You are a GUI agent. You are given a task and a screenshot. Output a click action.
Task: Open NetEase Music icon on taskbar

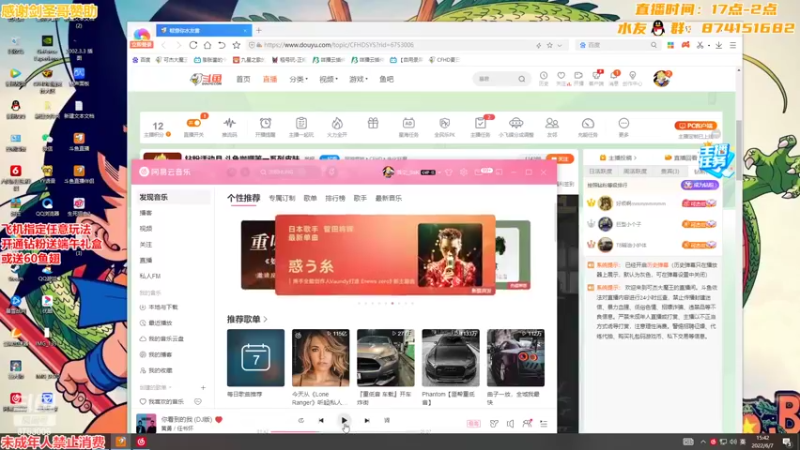[141, 441]
